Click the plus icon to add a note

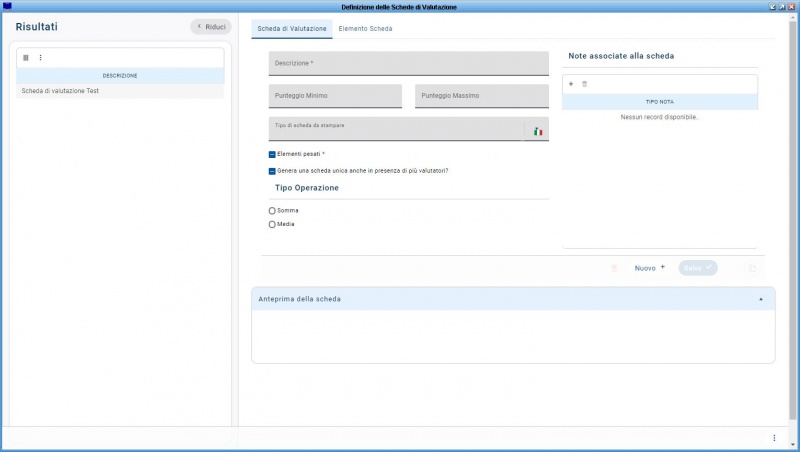tap(571, 84)
